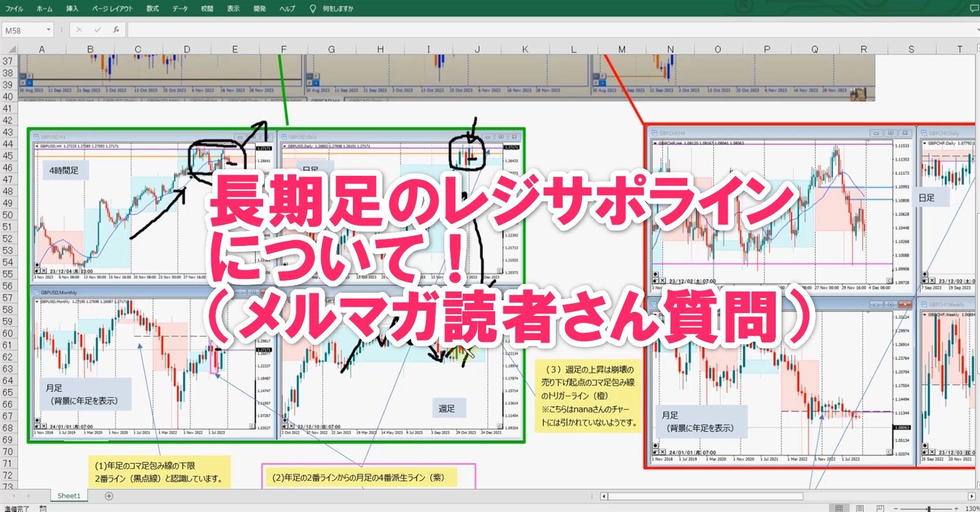Switch to Page Break Preview view
This screenshot has height=512, width=980.
(x=880, y=509)
